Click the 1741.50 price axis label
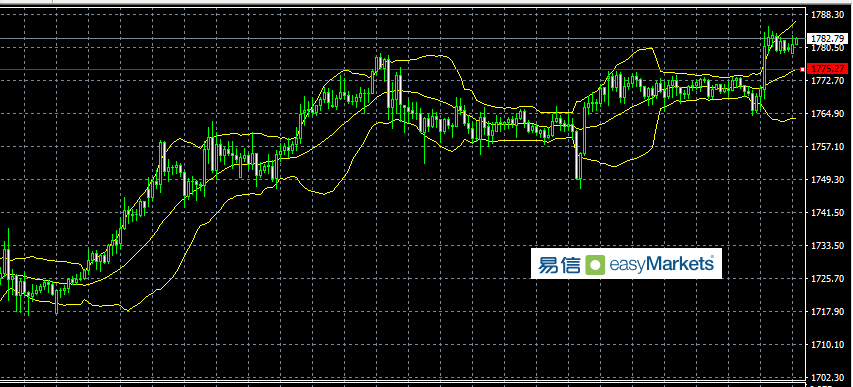This screenshot has height=387, width=853. [x=827, y=212]
